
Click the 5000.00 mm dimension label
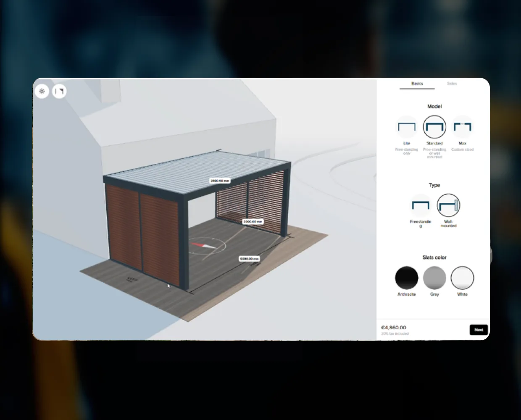250,259
